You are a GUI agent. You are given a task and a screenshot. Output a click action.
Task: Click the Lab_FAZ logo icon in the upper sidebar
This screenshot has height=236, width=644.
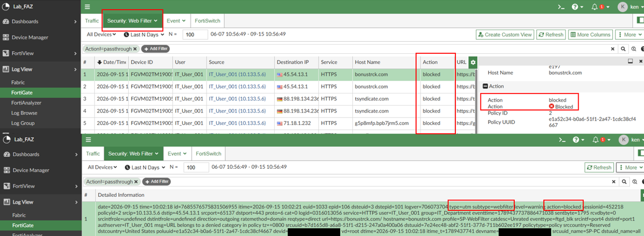pos(6,7)
